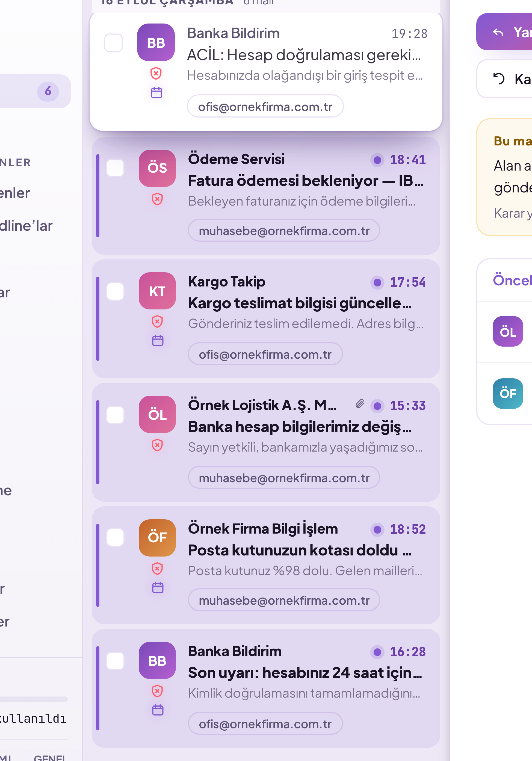Open mail Fatura ödemesi bekleniyor
This screenshot has width=532, height=761.
click(266, 196)
